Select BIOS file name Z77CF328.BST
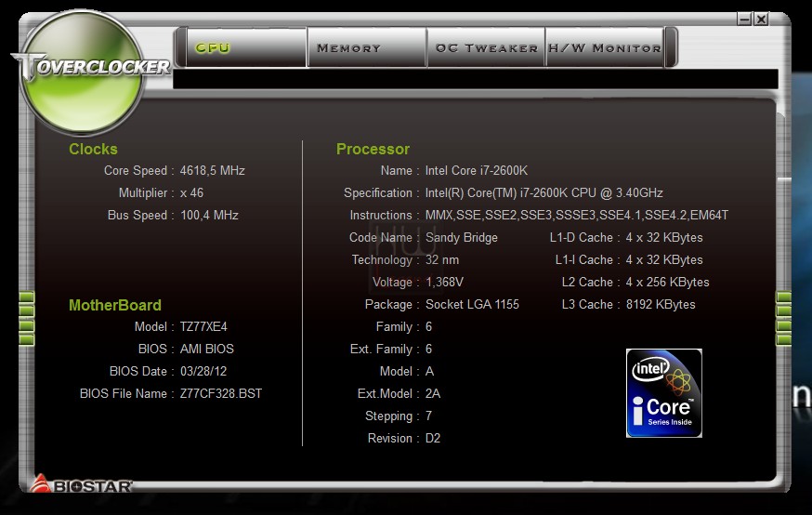This screenshot has height=515, width=812. (220, 393)
